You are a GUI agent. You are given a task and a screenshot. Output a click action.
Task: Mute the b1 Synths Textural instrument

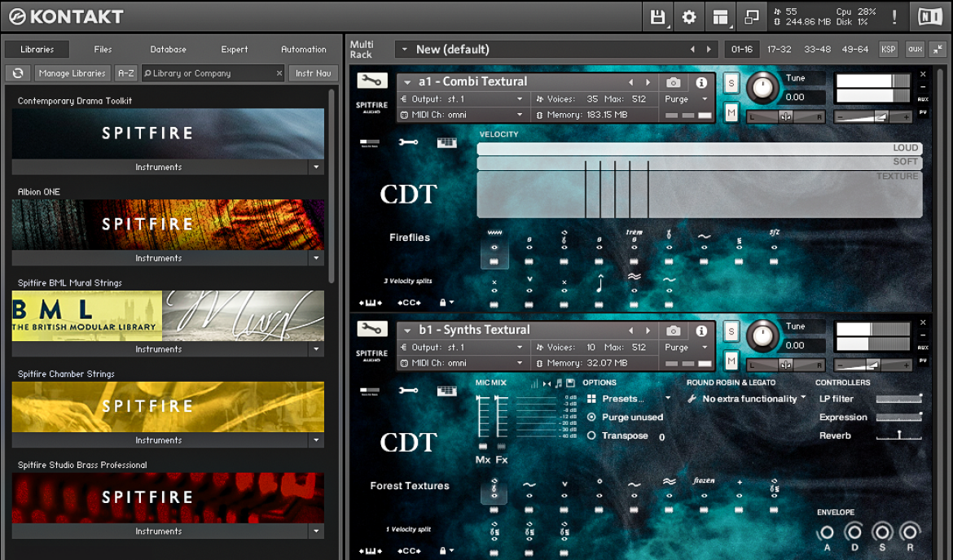point(731,361)
